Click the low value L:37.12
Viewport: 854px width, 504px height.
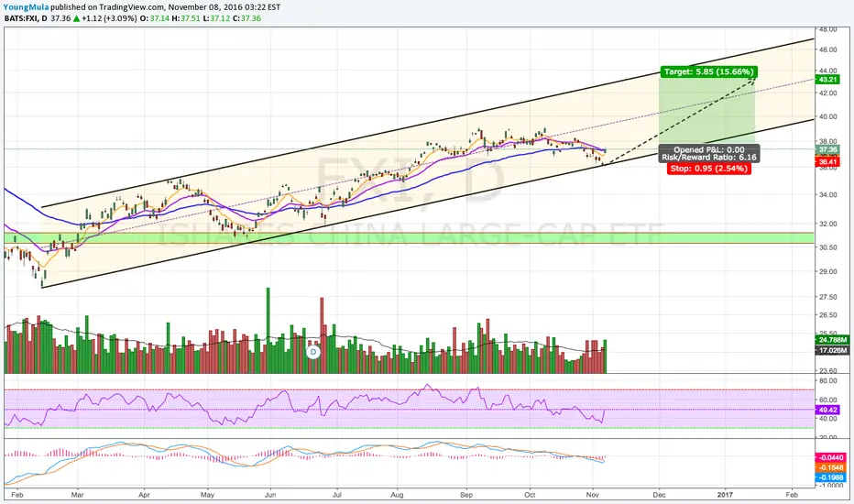215,18
